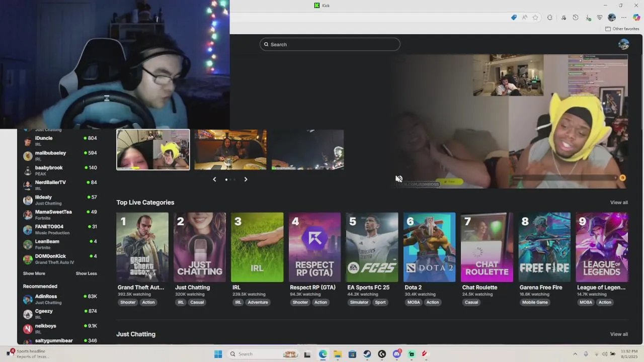Open nelkboys recommended channel
The height and width of the screenshot is (362, 644).
(60, 328)
